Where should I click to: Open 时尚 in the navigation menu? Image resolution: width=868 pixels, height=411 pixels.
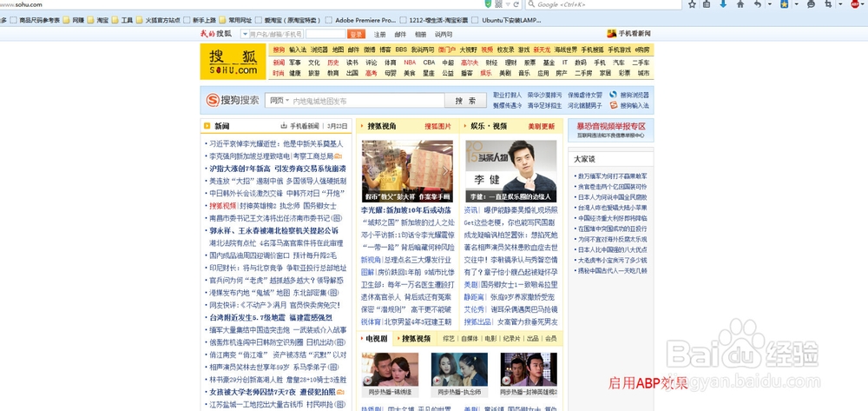coord(279,73)
